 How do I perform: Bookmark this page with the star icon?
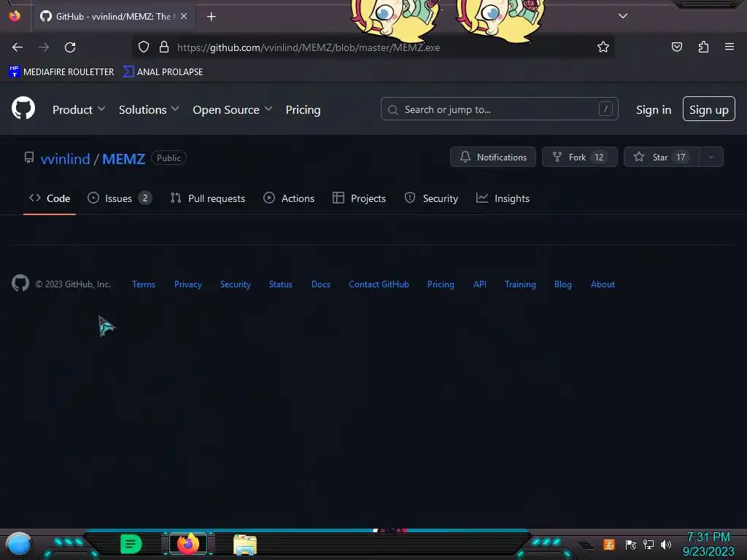[x=603, y=47]
